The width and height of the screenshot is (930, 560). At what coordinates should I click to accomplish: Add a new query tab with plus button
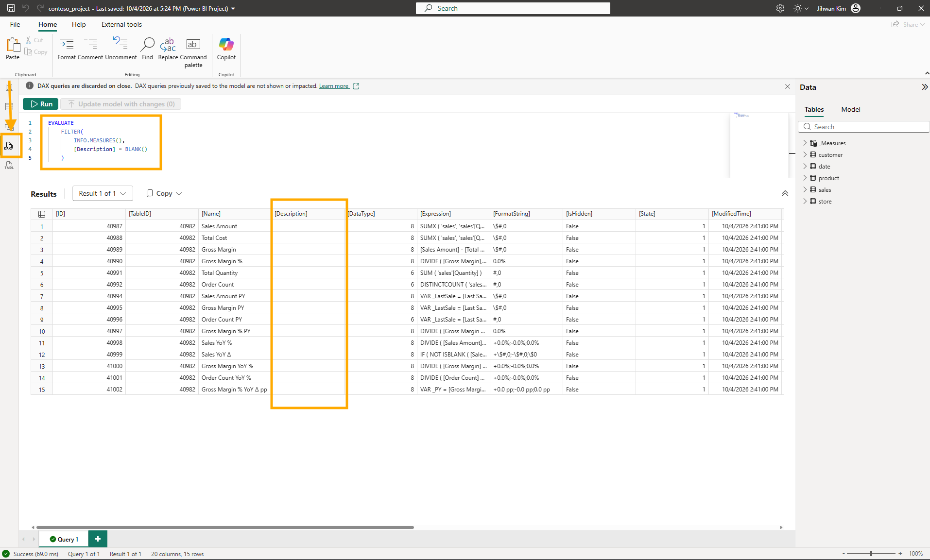[98, 539]
